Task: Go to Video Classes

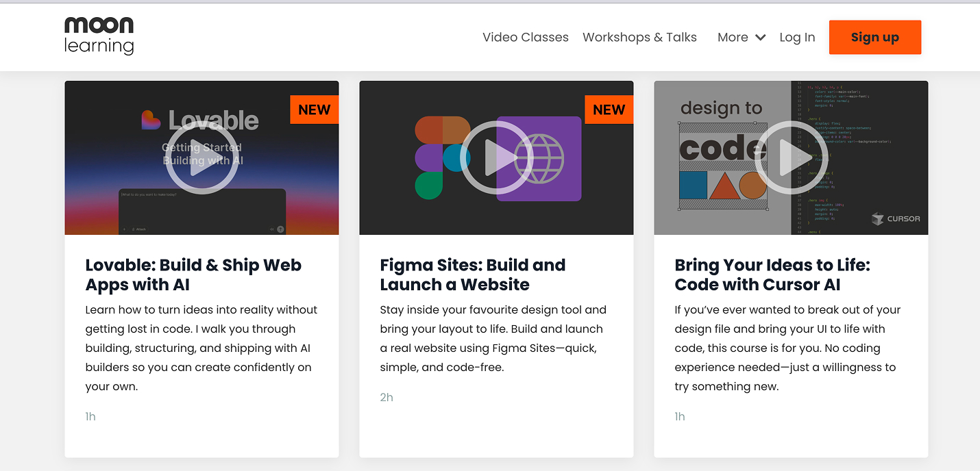Action: 525,37
